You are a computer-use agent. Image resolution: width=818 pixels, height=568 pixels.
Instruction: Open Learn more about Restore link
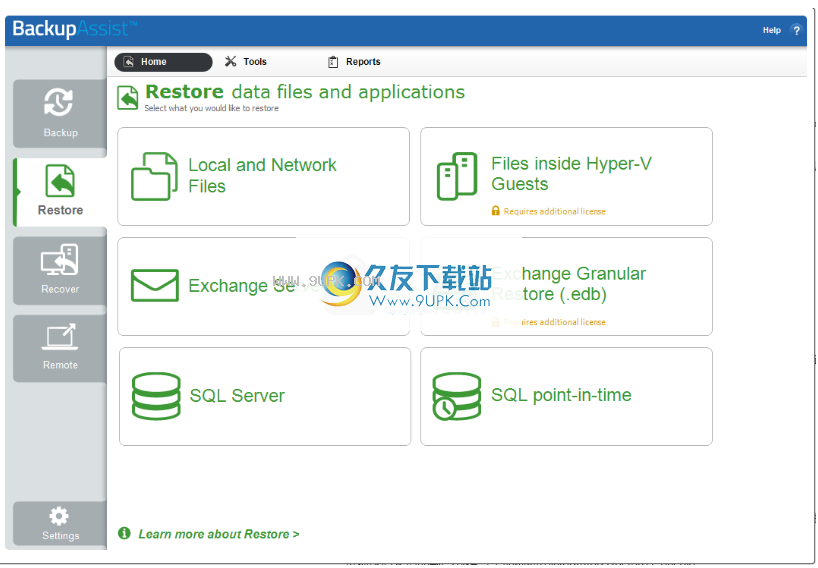point(219,534)
